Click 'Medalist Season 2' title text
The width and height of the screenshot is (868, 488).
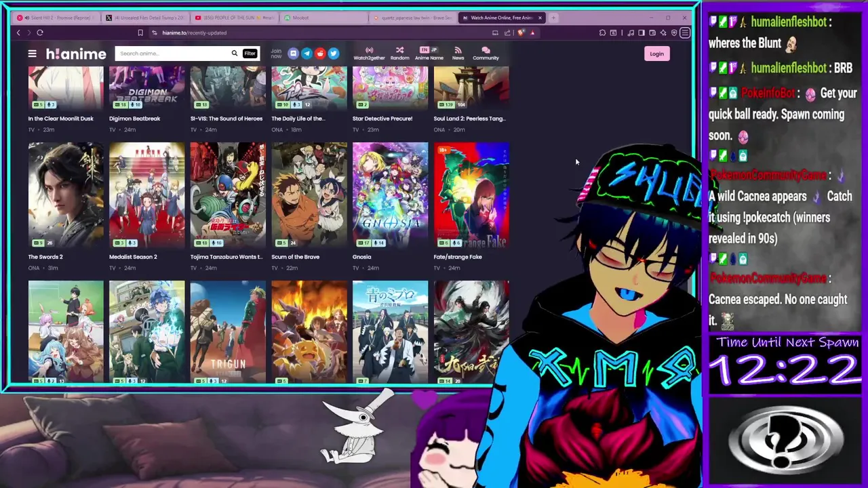(133, 257)
